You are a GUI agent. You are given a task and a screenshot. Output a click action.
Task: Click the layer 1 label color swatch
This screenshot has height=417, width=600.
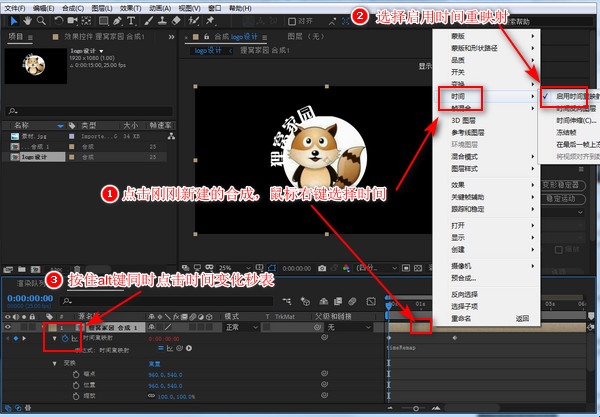pyautogui.click(x=52, y=327)
